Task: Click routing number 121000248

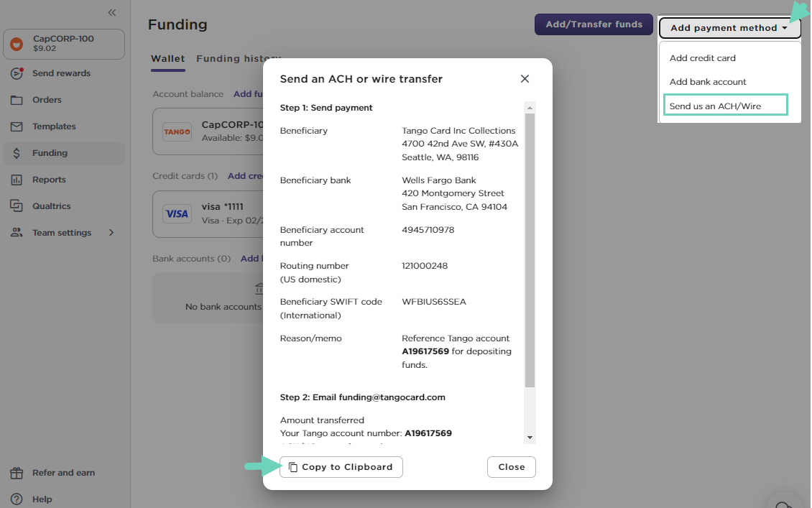Action: 425,266
